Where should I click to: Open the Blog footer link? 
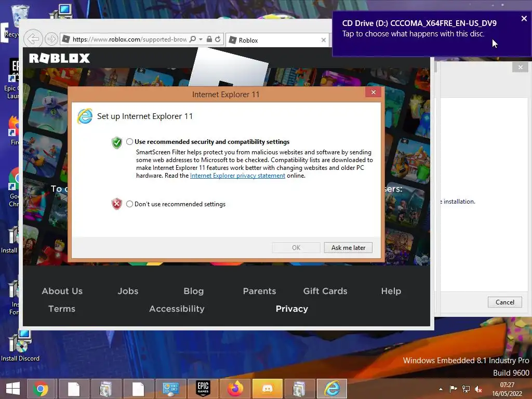194,291
